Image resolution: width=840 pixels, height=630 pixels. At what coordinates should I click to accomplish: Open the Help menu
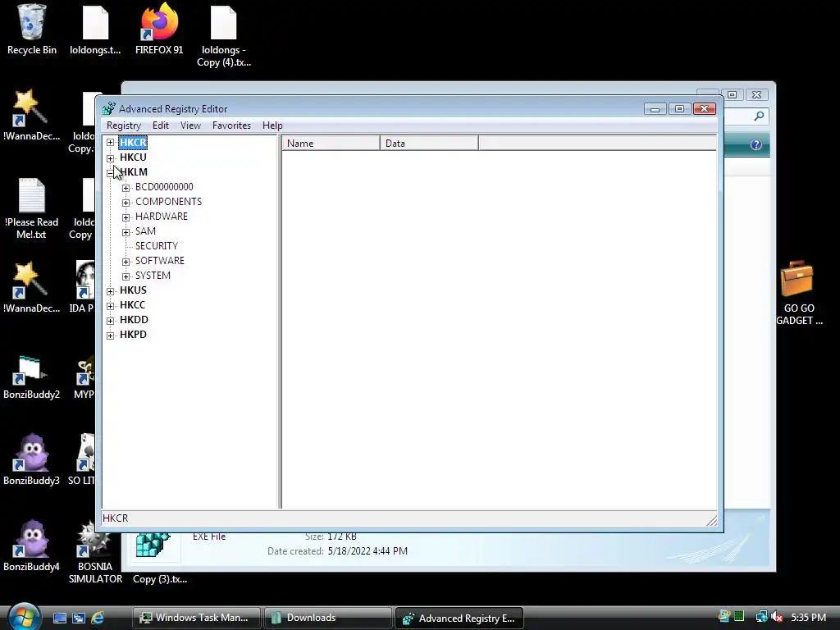pyautogui.click(x=272, y=126)
